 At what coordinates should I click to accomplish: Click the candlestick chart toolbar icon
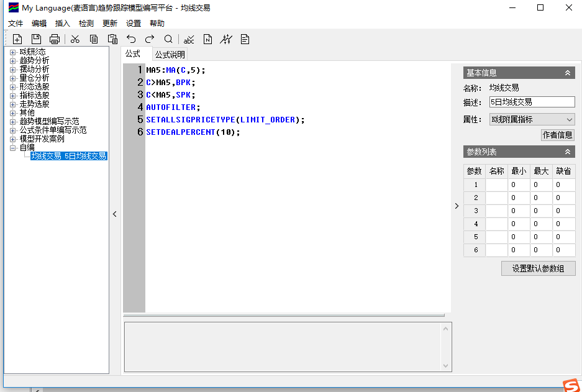point(226,39)
